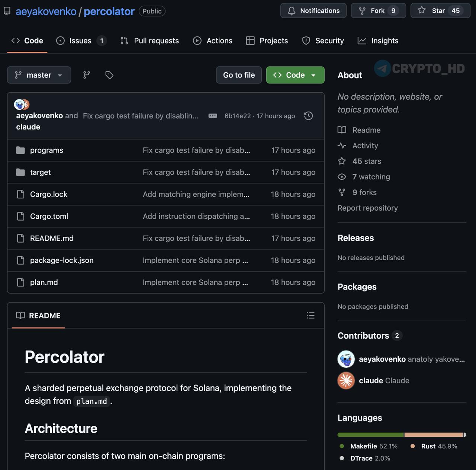The width and height of the screenshot is (476, 470).
Task: Click the Cargo.toml file icon
Action: (x=21, y=216)
